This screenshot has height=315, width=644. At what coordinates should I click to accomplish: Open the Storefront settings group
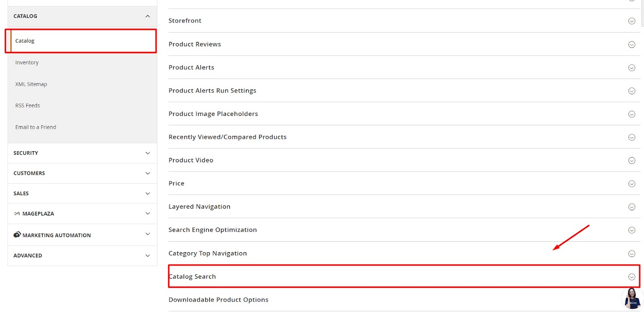click(x=404, y=21)
